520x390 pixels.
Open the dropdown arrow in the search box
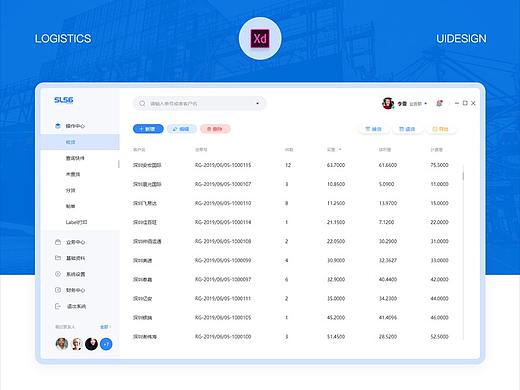click(257, 104)
